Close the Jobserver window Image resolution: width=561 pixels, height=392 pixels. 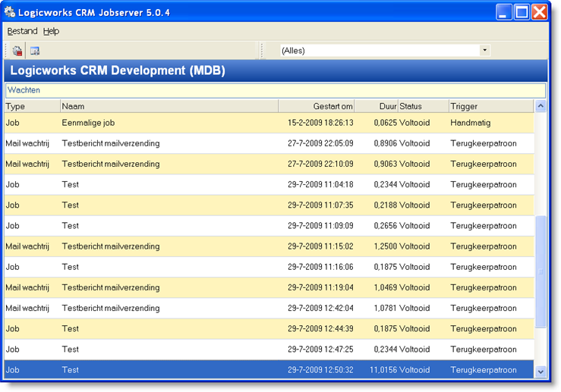(539, 12)
